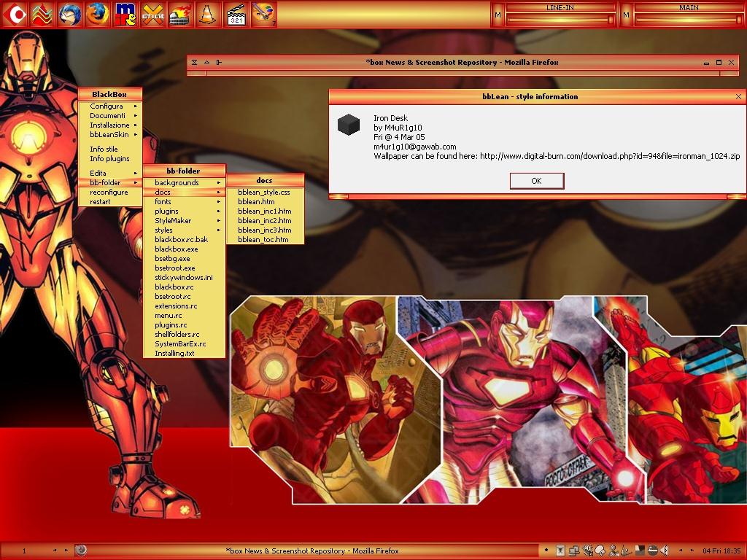Viewport: 747px width, 560px height.
Task: Select Info plugins in BlackBox menu
Action: coord(110,158)
